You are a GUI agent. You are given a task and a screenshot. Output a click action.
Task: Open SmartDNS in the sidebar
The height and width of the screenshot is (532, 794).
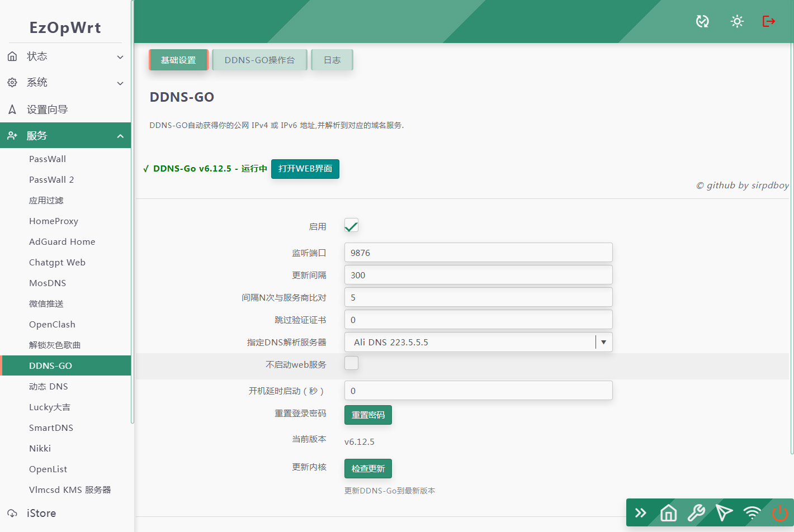pyautogui.click(x=51, y=427)
